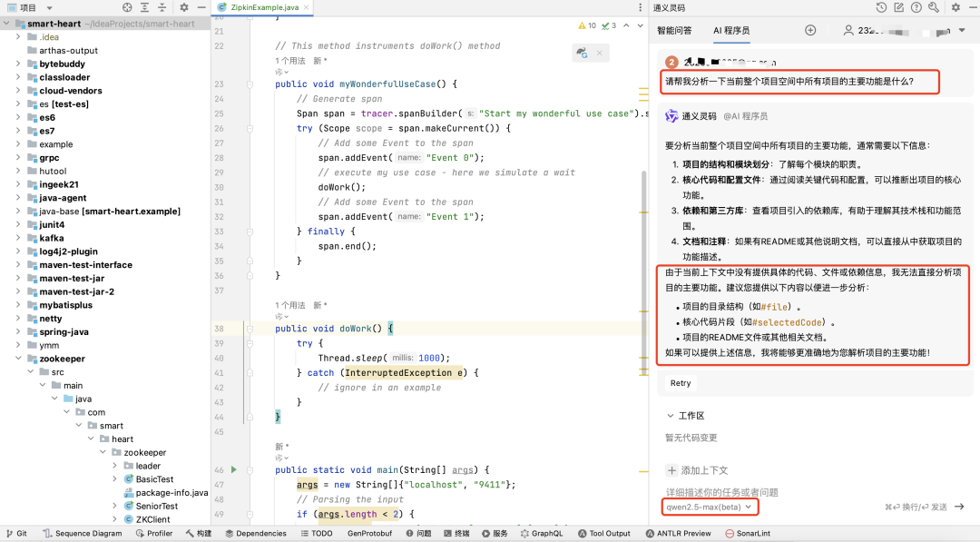The width and height of the screenshot is (980, 542).
Task: Click the 1个用法 hint above myWonderfulUseCase
Action: tap(290, 61)
